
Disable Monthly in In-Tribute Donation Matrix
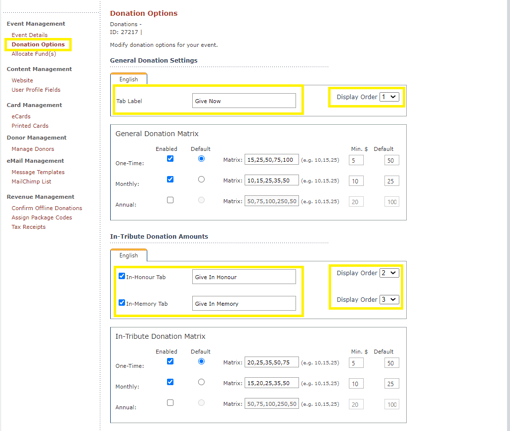pyautogui.click(x=170, y=382)
